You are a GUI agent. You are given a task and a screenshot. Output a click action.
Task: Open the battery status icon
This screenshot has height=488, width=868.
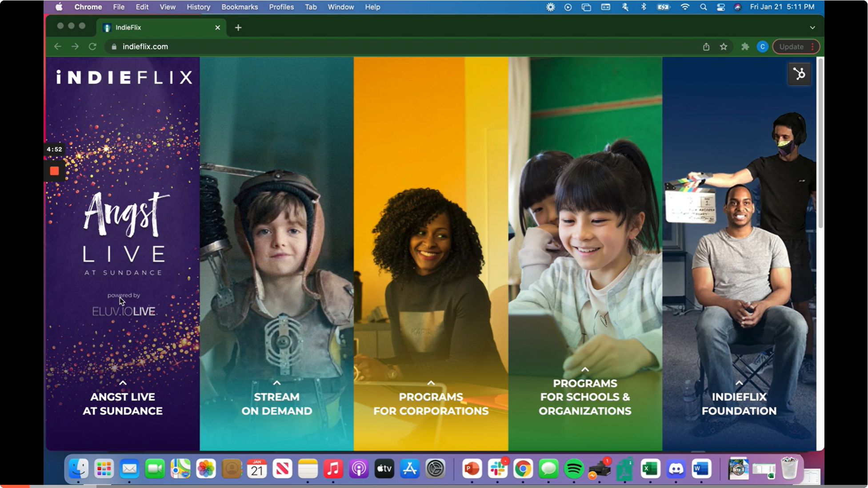point(663,7)
